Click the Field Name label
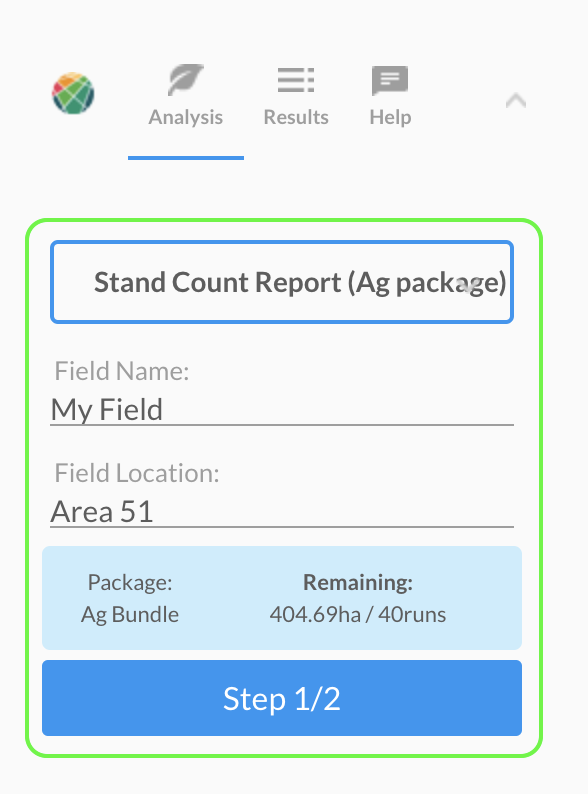The image size is (588, 794). [x=122, y=371]
